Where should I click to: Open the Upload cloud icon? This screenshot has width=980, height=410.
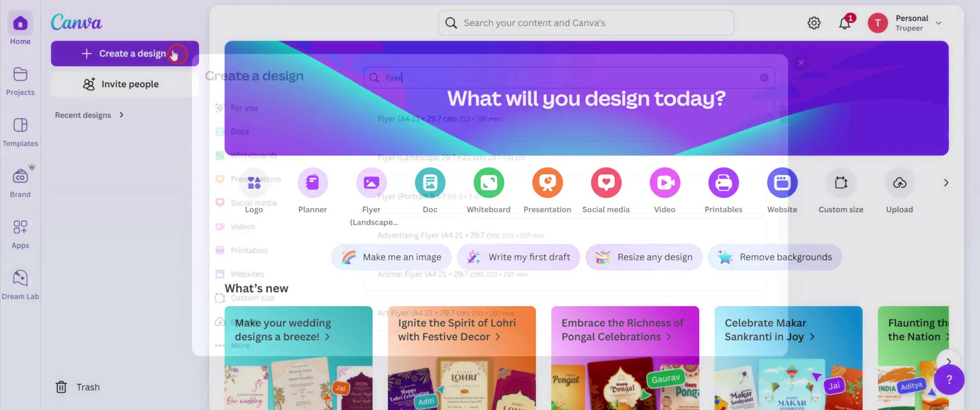tap(899, 183)
